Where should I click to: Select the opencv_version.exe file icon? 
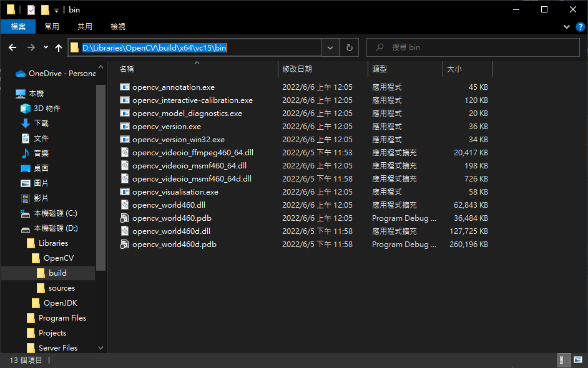(x=124, y=126)
